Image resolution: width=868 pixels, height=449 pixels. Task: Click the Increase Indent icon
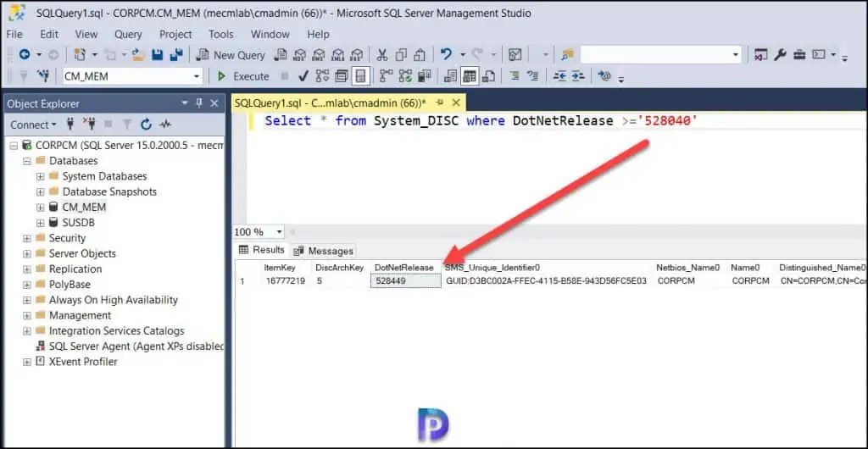point(578,75)
